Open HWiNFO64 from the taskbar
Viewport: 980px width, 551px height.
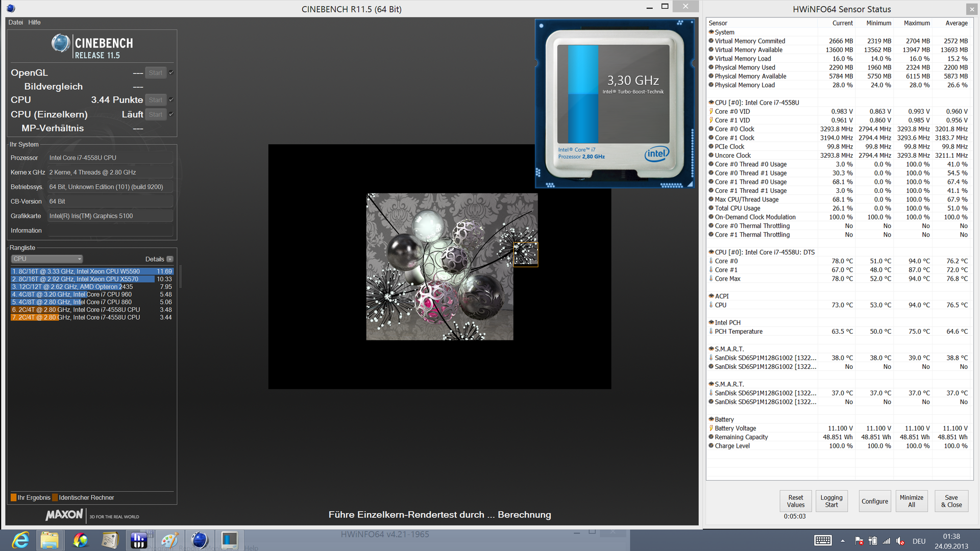coord(139,540)
